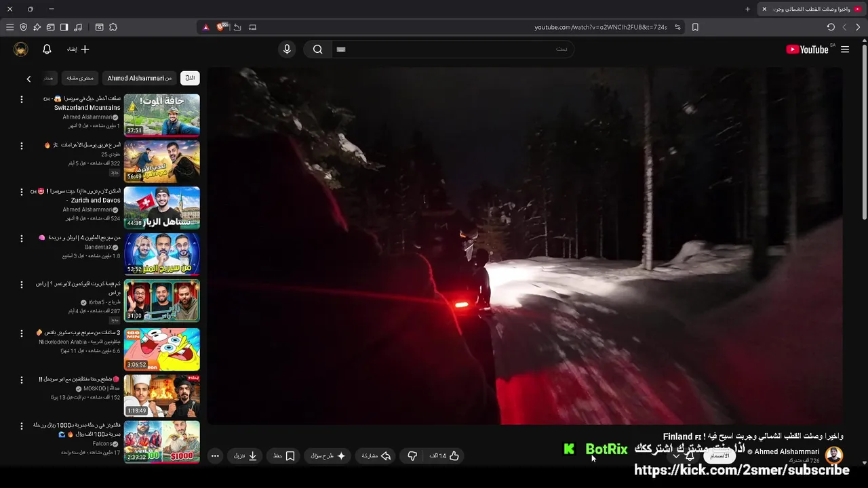This screenshot has height=488, width=868.
Task: Select the YouTube video browser tab
Action: 812,9
